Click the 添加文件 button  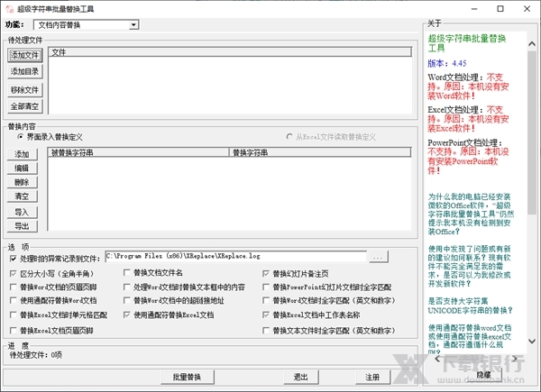point(25,55)
